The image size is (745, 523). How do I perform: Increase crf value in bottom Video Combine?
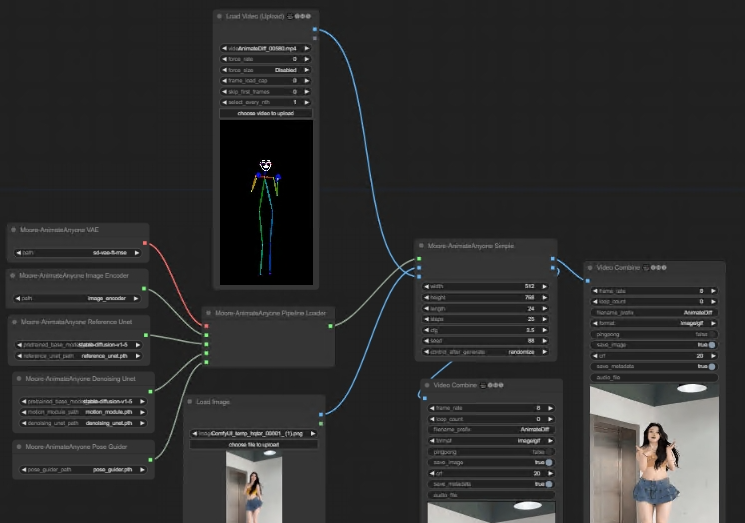(550, 473)
